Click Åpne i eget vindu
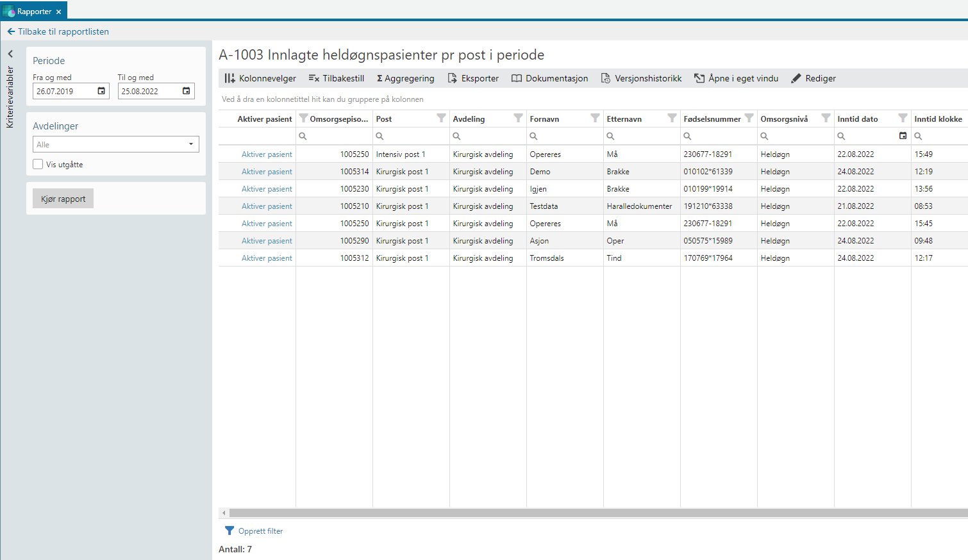The image size is (968, 560). (x=736, y=78)
